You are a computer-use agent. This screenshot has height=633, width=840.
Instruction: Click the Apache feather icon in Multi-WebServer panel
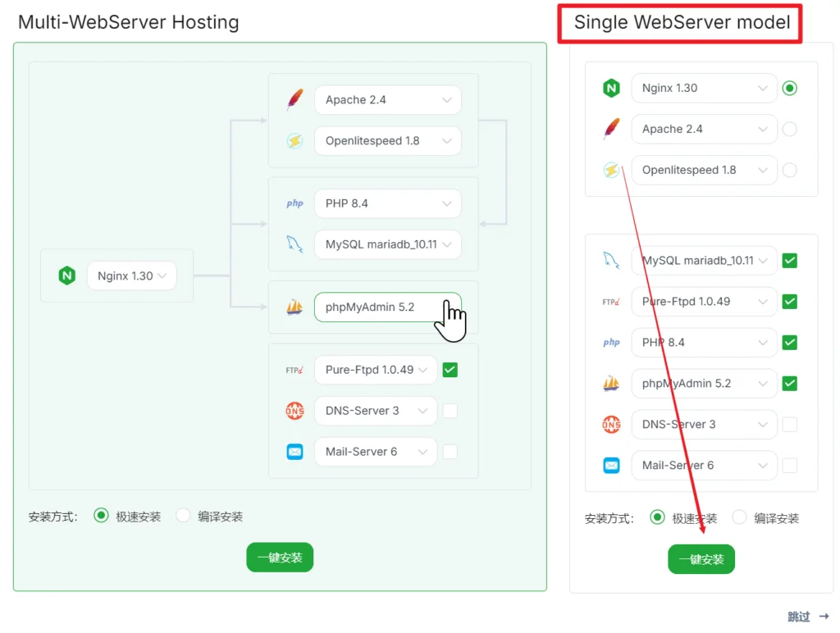pos(294,99)
